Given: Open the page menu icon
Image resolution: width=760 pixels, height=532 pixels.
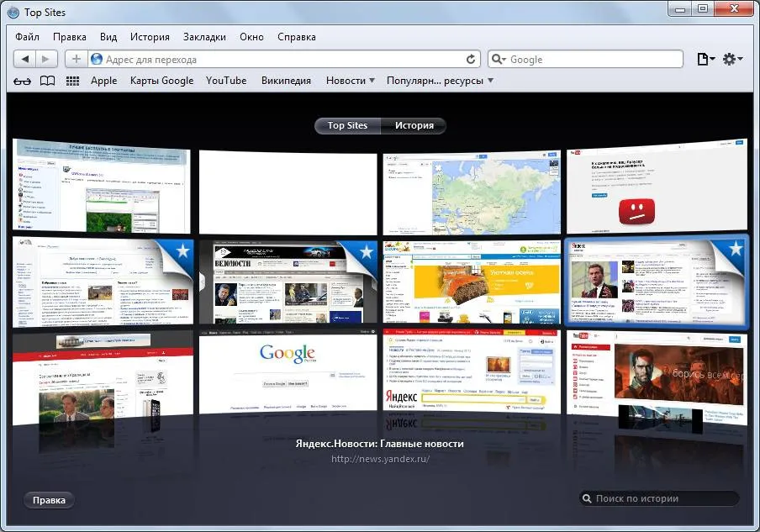Looking at the screenshot, I should pyautogui.click(x=705, y=59).
